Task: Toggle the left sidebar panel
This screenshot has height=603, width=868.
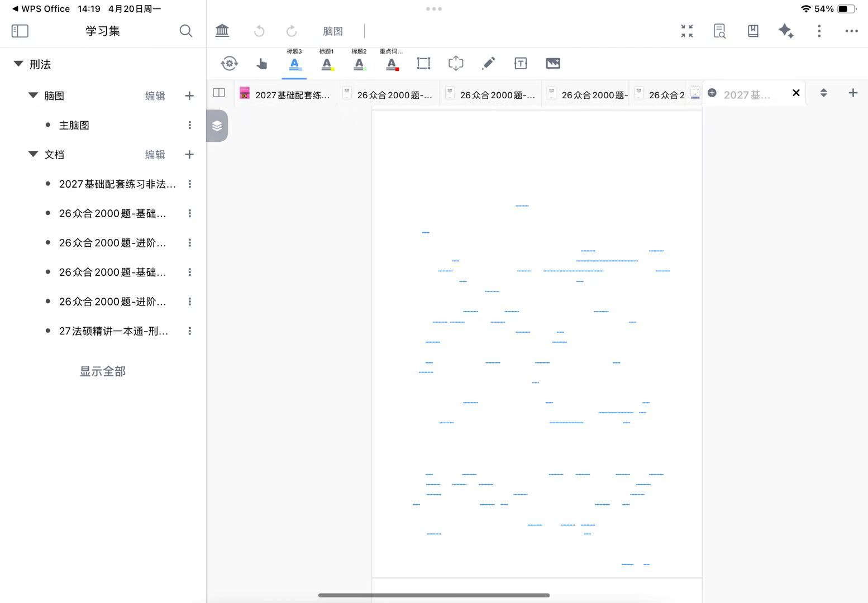Action: coord(20,31)
